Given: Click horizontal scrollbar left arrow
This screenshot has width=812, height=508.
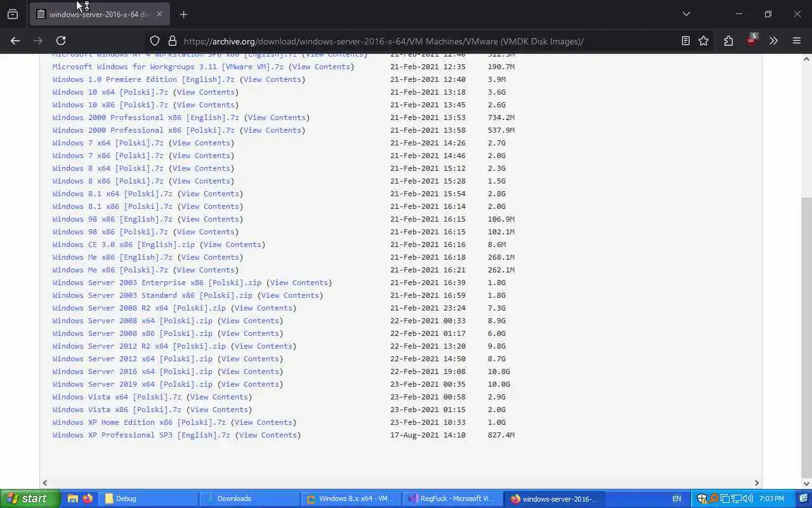Looking at the screenshot, I should click(44, 483).
